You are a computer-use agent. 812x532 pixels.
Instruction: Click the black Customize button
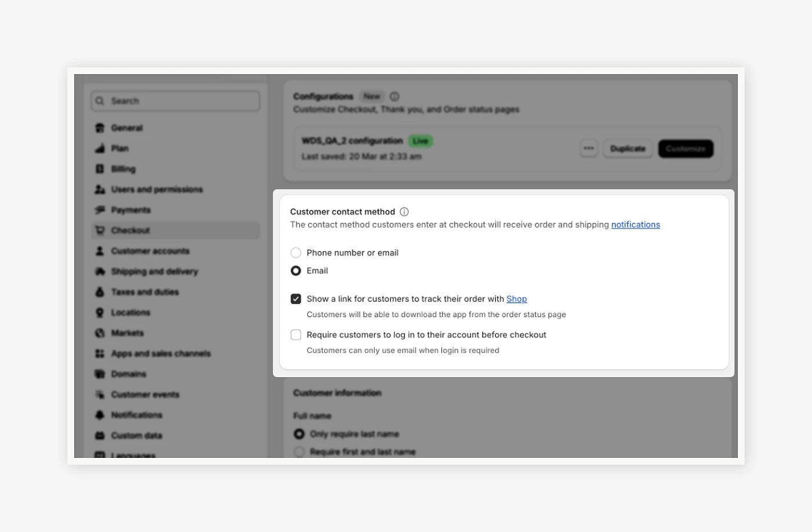click(x=686, y=148)
